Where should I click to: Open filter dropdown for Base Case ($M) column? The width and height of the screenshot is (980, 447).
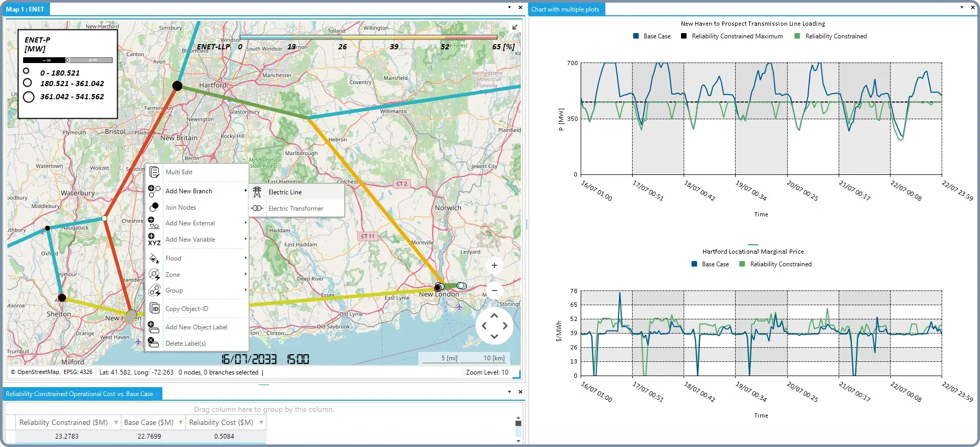(x=180, y=422)
